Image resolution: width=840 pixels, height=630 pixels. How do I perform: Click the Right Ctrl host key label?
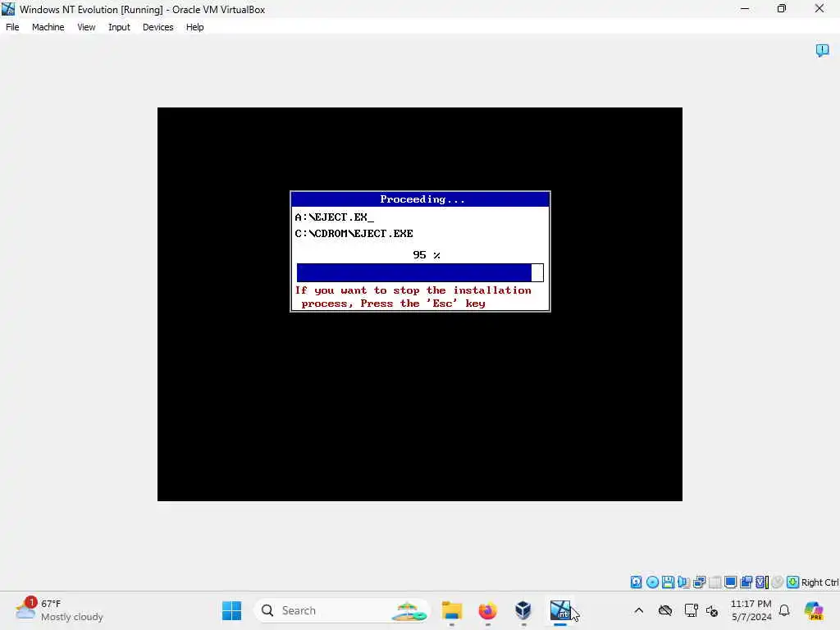tap(819, 582)
